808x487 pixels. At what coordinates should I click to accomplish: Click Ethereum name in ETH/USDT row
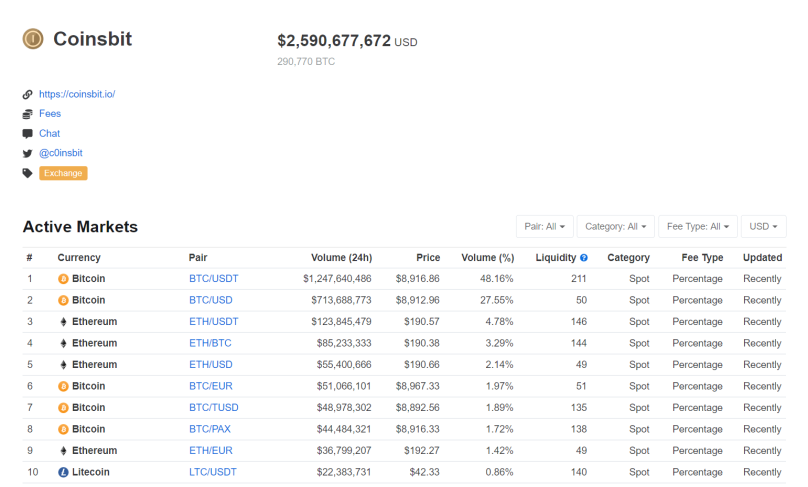click(94, 322)
